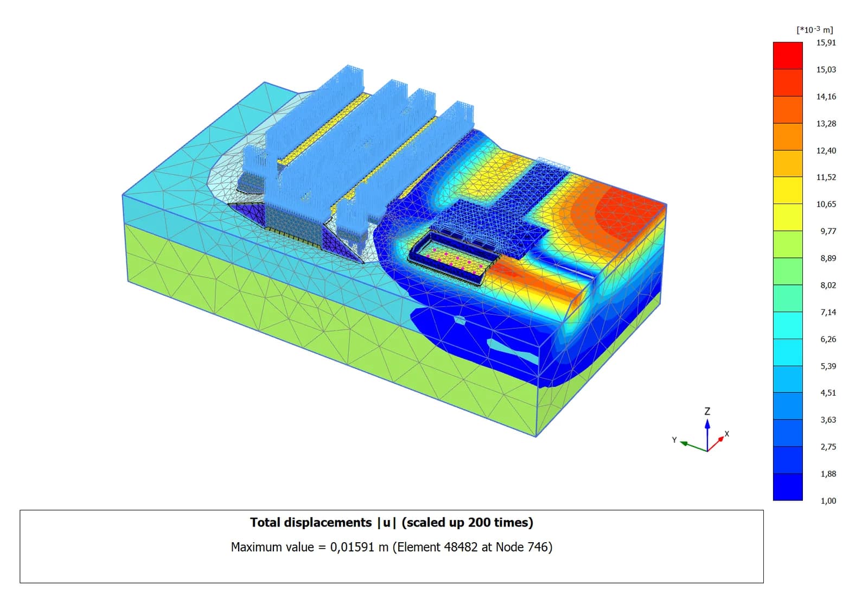868x603 pixels.
Task: Click the legend value 1,88
Action: click(828, 474)
